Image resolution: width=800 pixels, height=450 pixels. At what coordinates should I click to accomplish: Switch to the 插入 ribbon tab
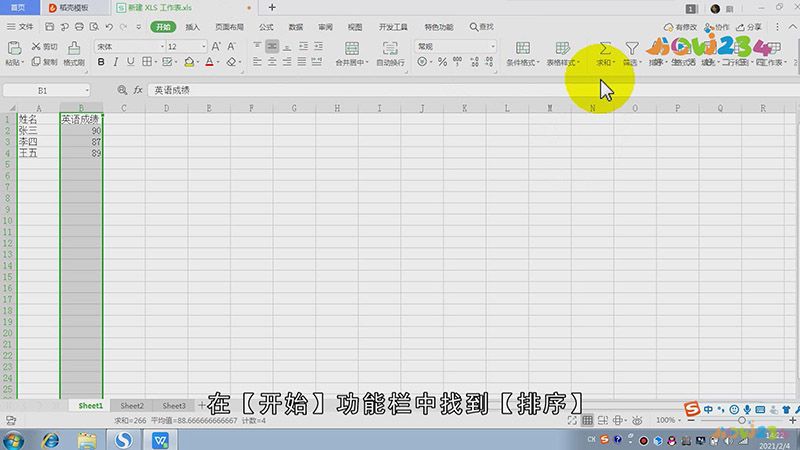pyautogui.click(x=192, y=27)
